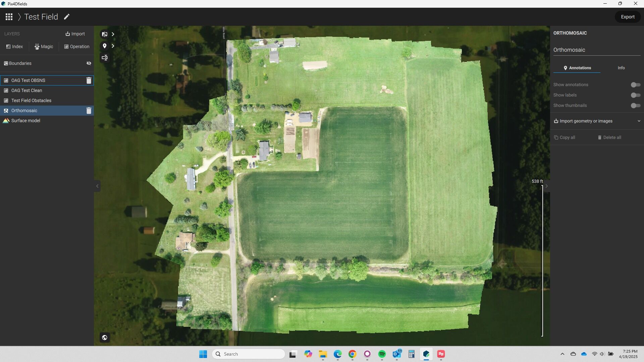The width and height of the screenshot is (644, 362).
Task: Delete the OAG Test OBSNS layer
Action: [89, 80]
